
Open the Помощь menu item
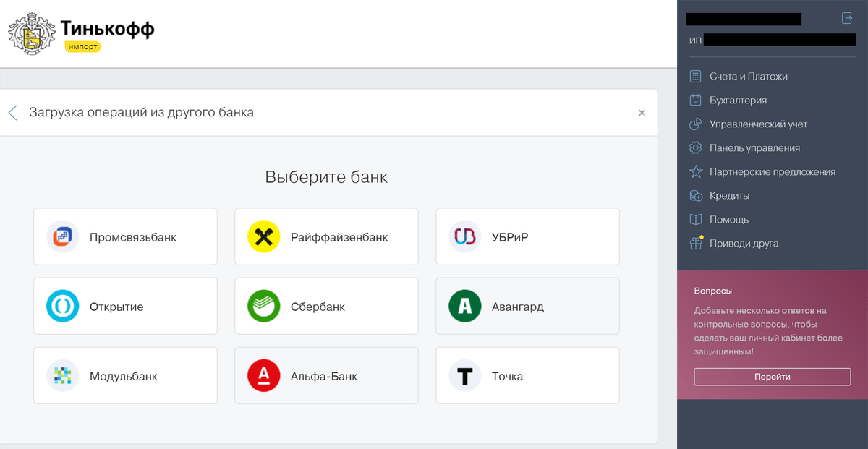[729, 220]
